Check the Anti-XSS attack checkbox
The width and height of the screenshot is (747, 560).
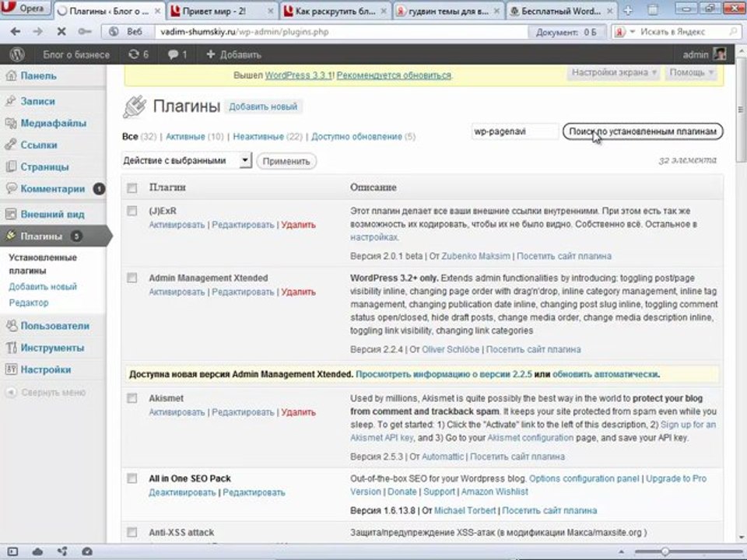pyautogui.click(x=132, y=532)
